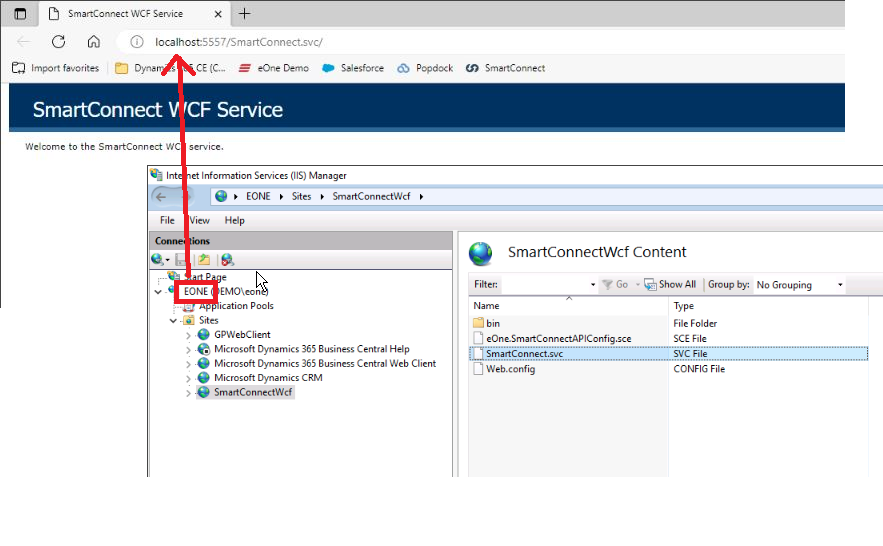
Task: Refresh the browser page
Action: (59, 42)
